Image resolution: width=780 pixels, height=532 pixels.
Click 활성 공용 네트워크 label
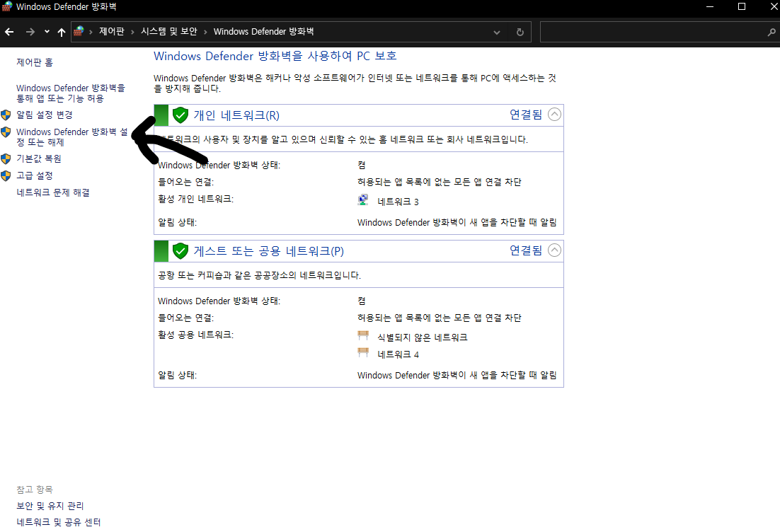click(195, 335)
